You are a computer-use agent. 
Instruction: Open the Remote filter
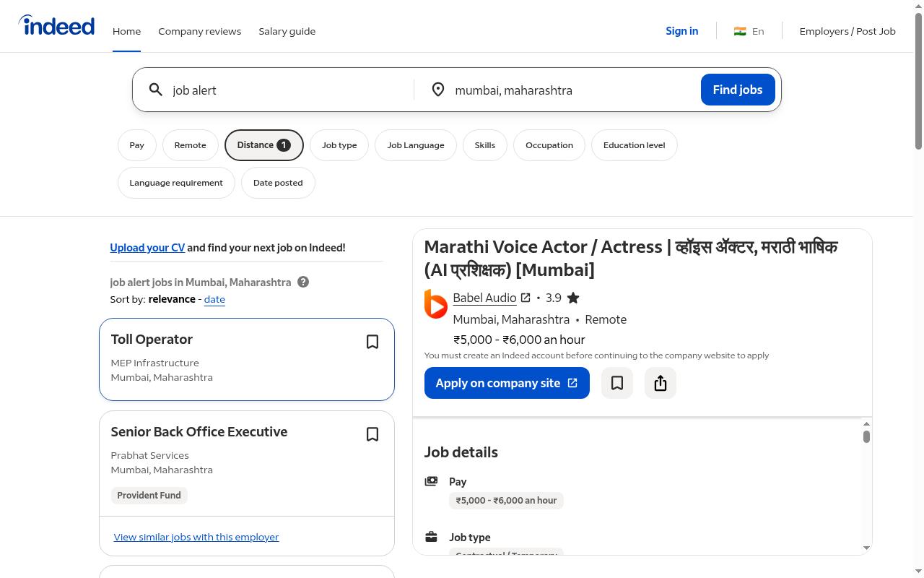pos(191,145)
